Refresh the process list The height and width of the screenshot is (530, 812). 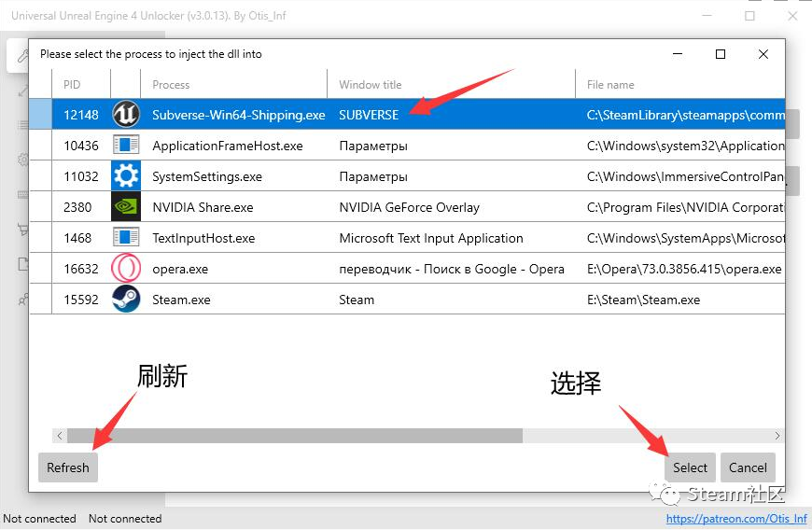pyautogui.click(x=68, y=467)
